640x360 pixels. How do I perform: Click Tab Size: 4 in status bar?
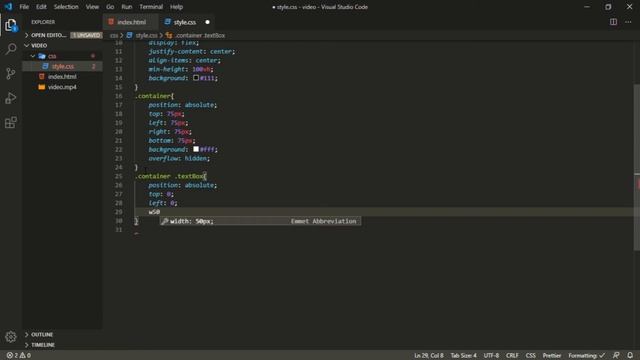coord(463,356)
